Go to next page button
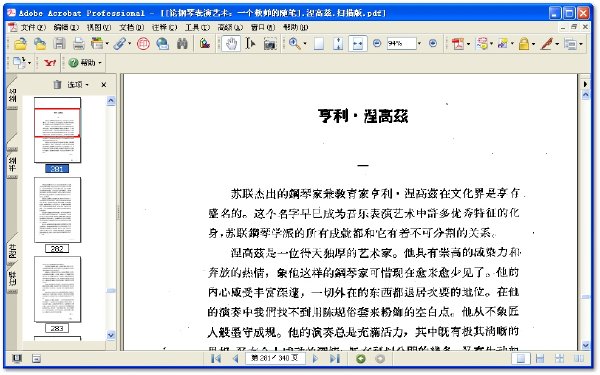 point(315,359)
